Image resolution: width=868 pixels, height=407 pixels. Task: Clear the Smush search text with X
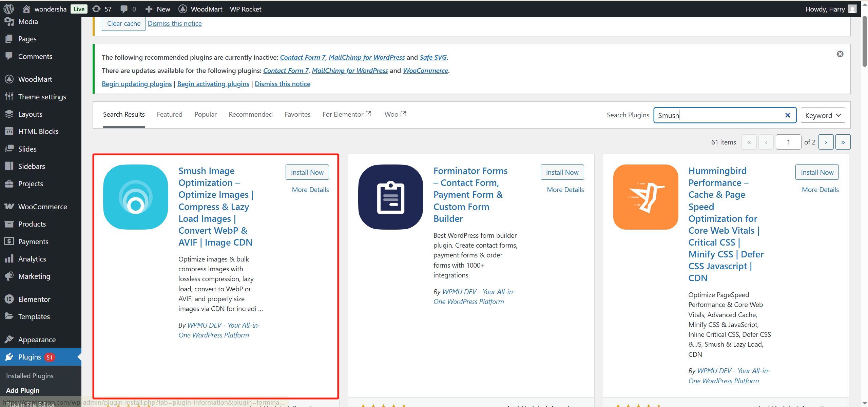click(x=787, y=115)
